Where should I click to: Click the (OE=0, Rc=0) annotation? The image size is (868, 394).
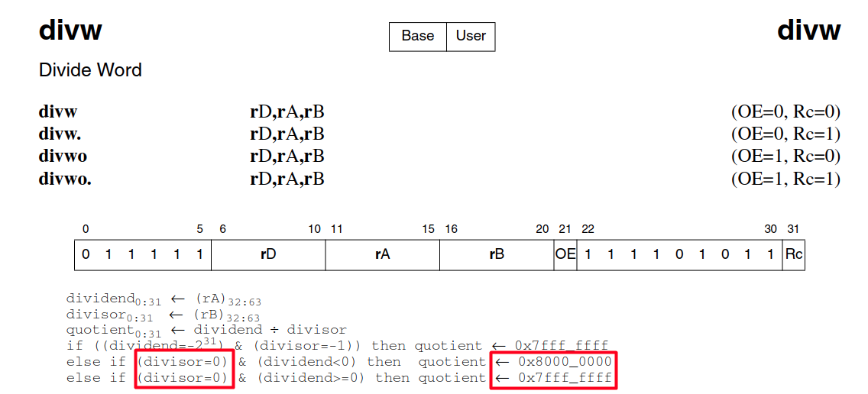tap(785, 112)
